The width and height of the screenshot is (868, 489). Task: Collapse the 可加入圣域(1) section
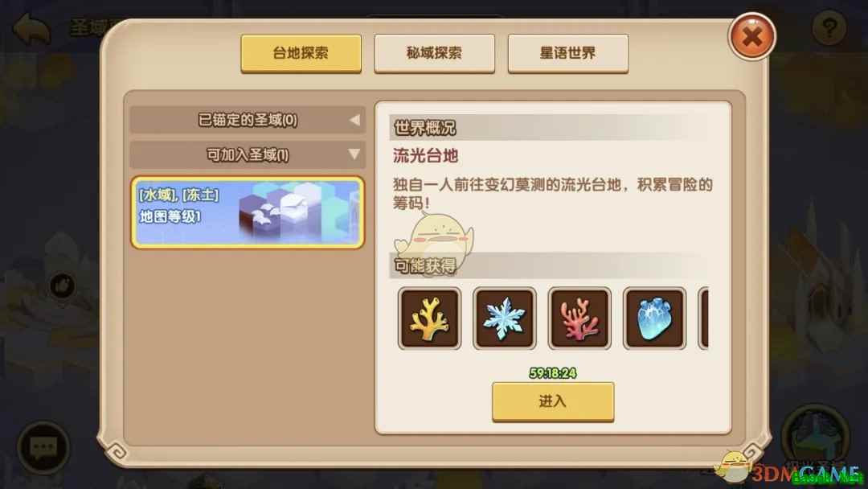tap(248, 154)
